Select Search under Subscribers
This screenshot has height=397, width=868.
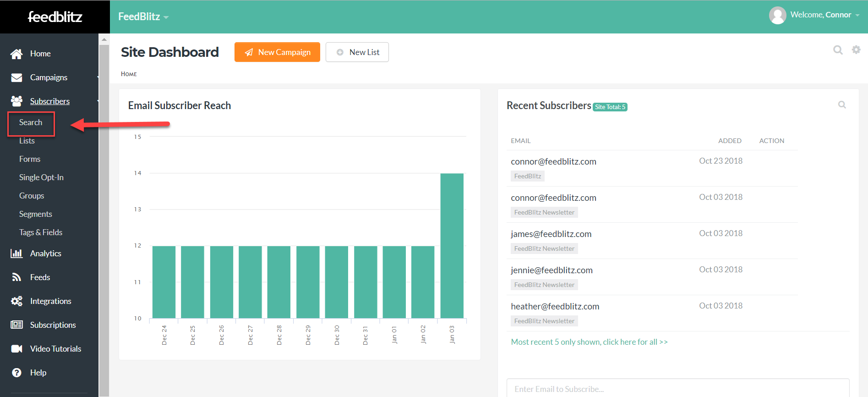point(31,122)
